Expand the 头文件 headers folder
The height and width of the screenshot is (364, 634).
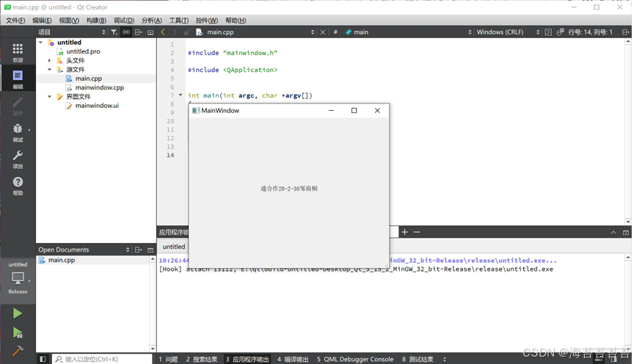click(x=49, y=60)
